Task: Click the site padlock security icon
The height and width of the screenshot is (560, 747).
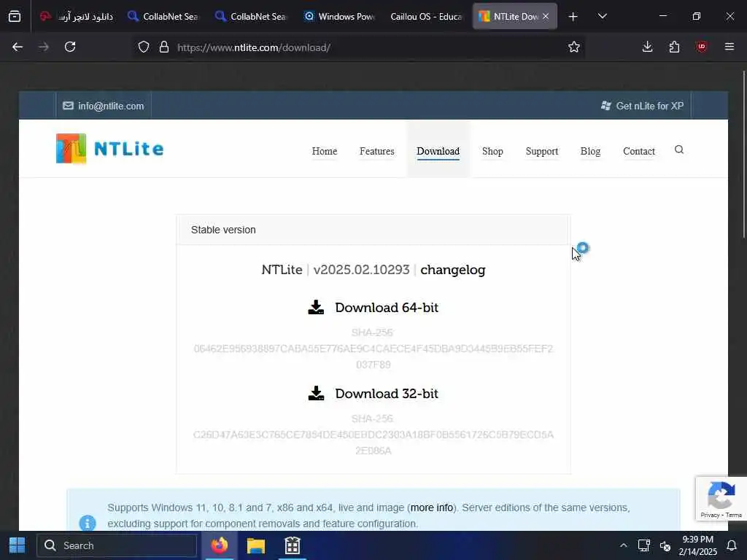Action: 164,47
